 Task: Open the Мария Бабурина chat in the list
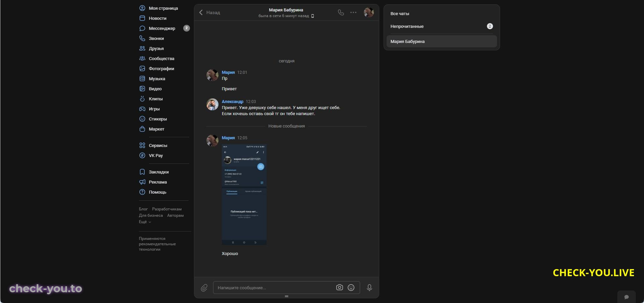coord(441,41)
